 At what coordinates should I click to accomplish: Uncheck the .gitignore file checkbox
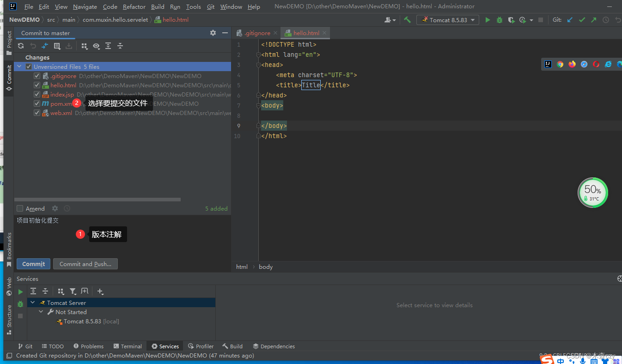point(37,76)
